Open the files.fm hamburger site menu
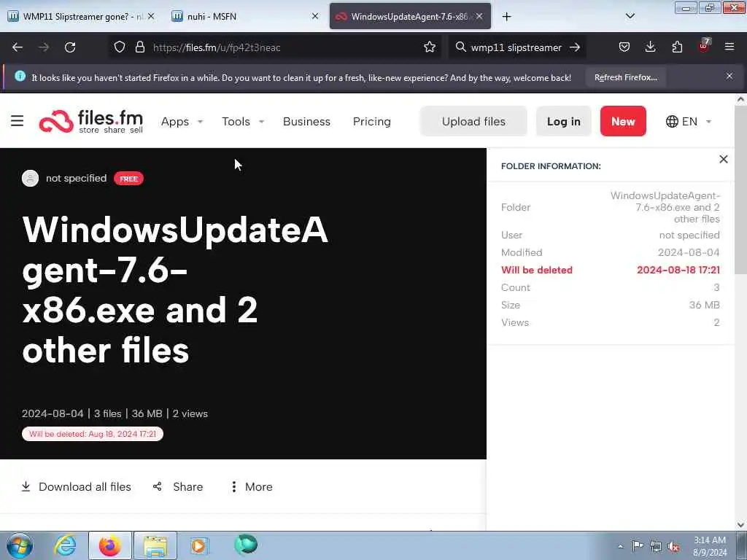 (x=18, y=121)
